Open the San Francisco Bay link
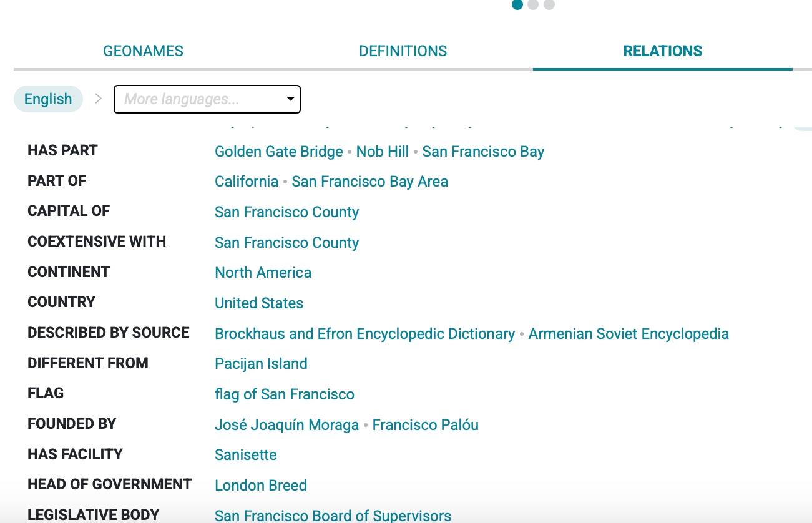The image size is (812, 523). pyautogui.click(x=483, y=152)
